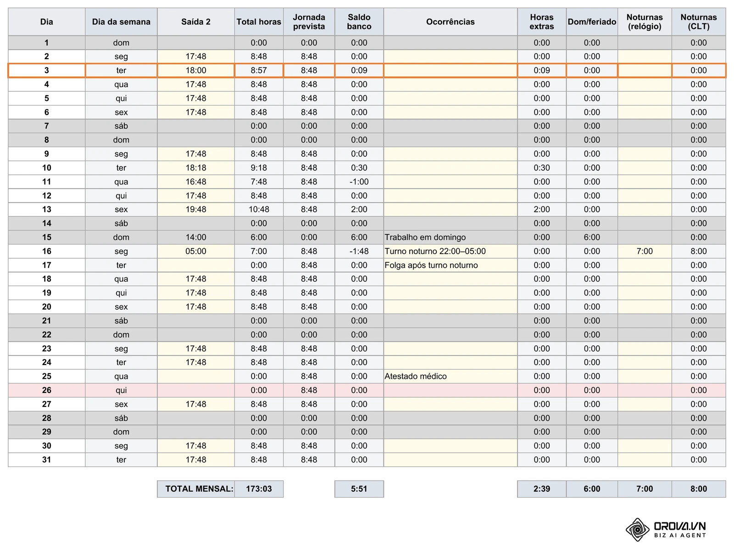Click the 05:00 exit time on day 16
The height and width of the screenshot is (560, 734).
pyautogui.click(x=196, y=251)
